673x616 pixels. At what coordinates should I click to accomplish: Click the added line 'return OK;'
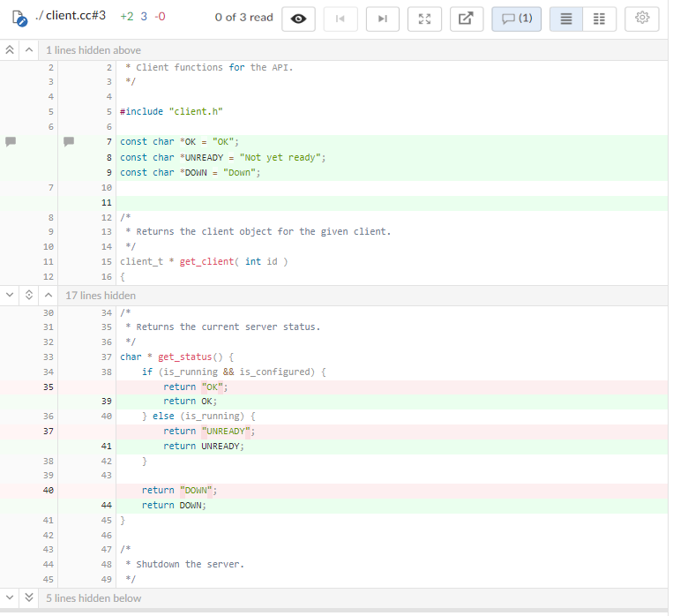tap(392, 402)
